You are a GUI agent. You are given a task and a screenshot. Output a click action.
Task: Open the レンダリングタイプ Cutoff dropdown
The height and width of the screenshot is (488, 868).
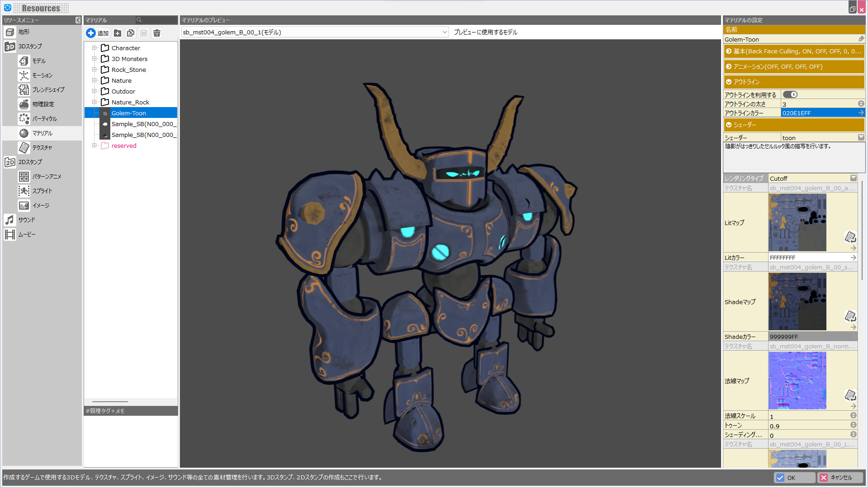coord(853,178)
